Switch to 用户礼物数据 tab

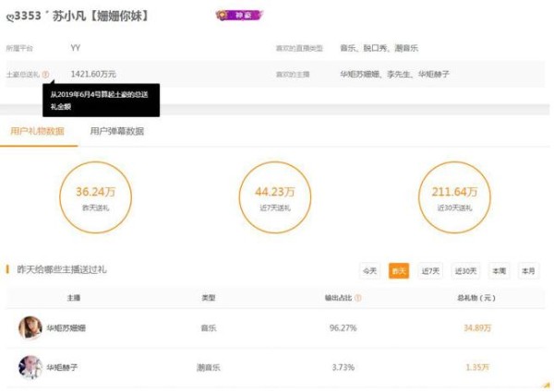pyautogui.click(x=38, y=131)
